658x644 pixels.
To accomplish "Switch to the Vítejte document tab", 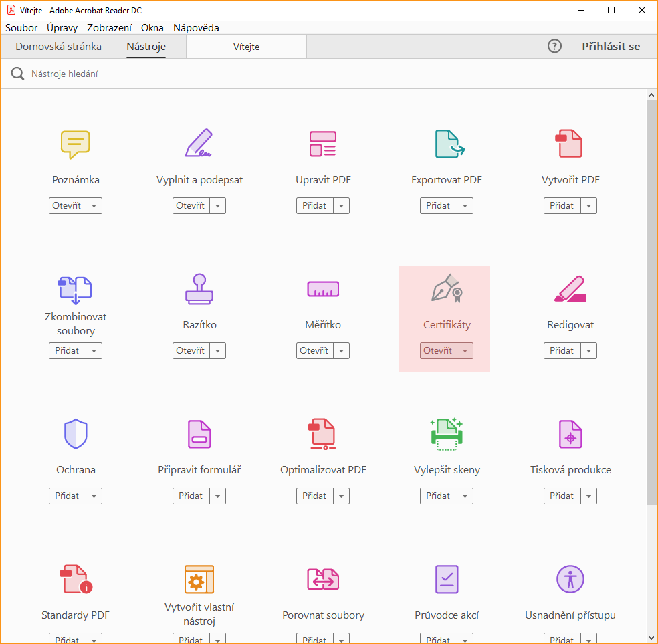I will 246,47.
